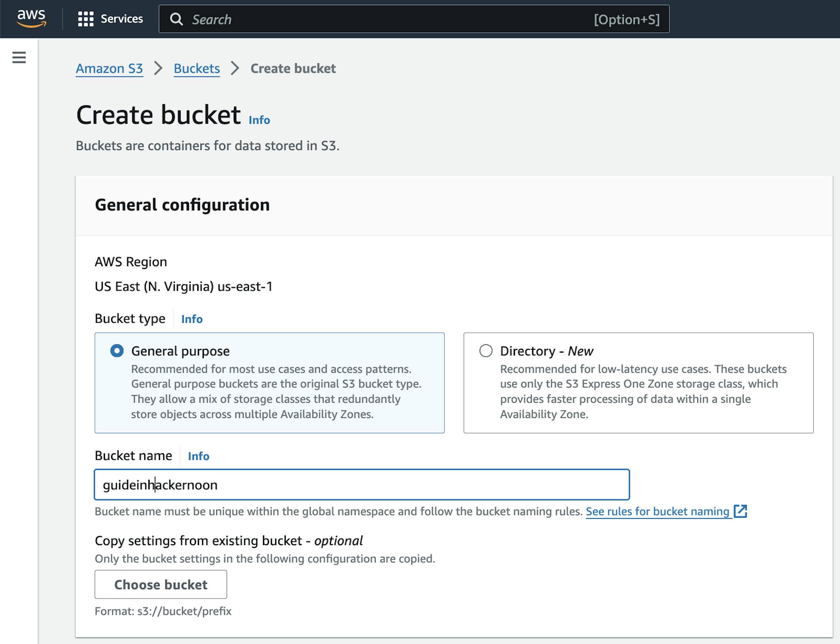
Task: Click inside the search bar with Option+S hint
Action: point(394,19)
